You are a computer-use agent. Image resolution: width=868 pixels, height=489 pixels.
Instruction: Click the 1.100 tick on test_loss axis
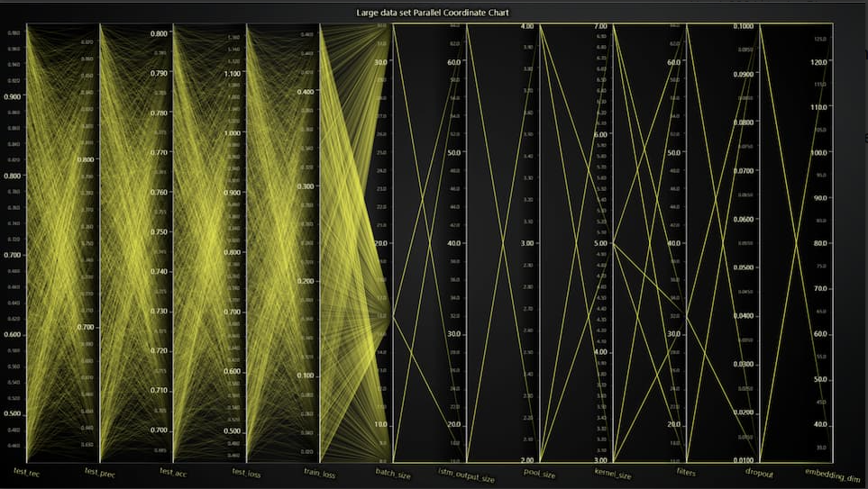coord(232,74)
